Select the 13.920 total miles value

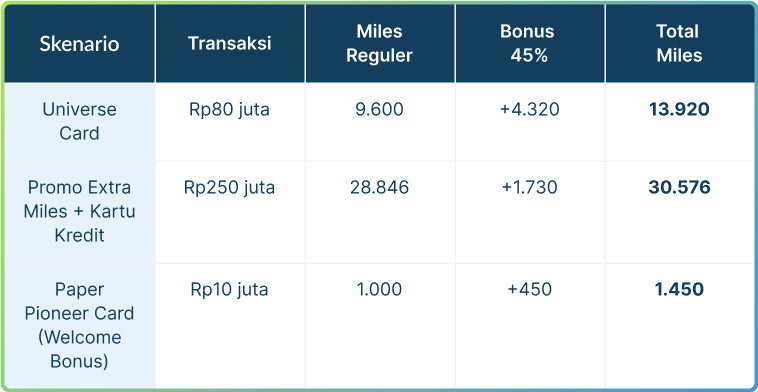[679, 109]
